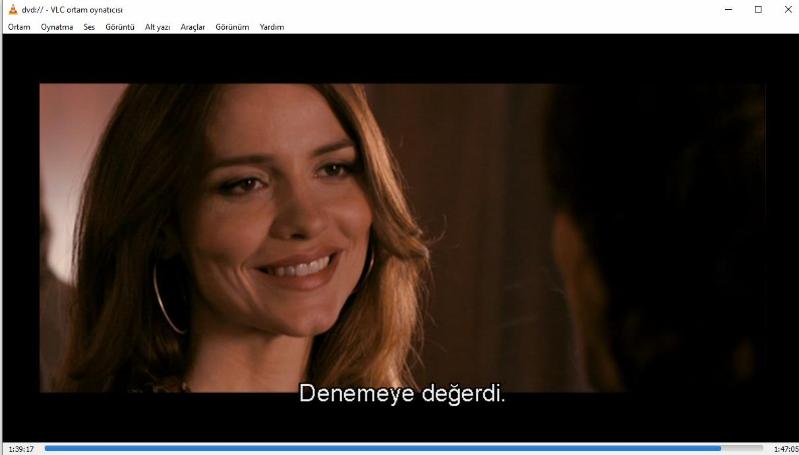Expand the Araçlar menu
The image size is (799, 455).
point(192,27)
